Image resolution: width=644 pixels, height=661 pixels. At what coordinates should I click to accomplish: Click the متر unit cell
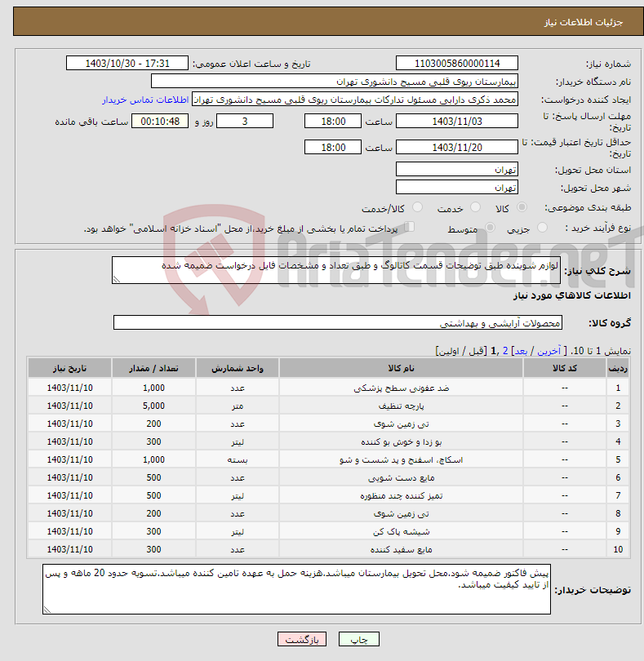click(x=238, y=406)
